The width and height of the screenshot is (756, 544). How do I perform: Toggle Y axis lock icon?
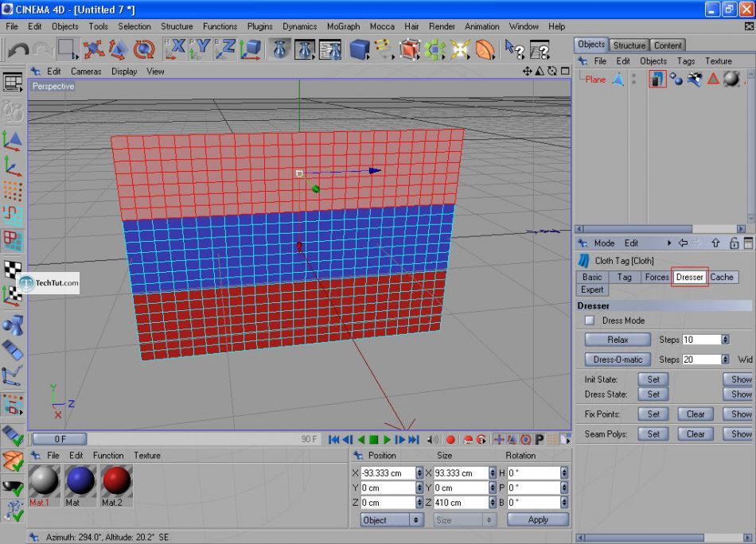200,49
